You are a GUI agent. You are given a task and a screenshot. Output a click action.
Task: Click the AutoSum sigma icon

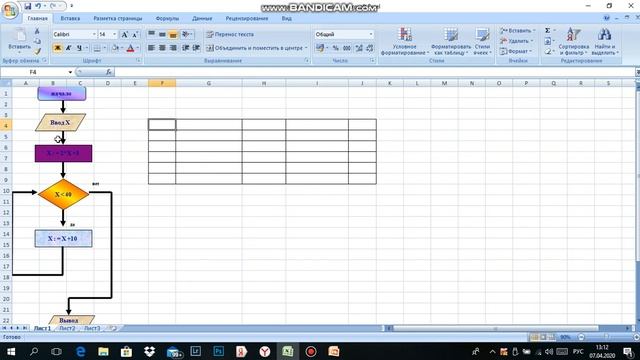pos(548,30)
